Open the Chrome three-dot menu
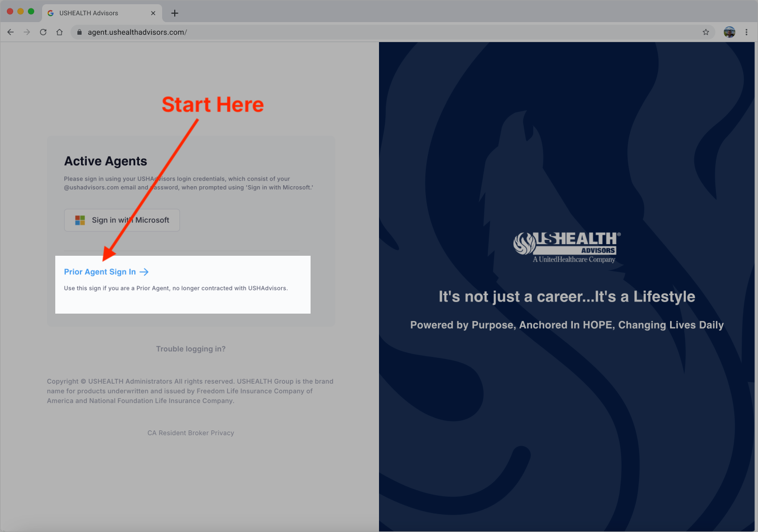This screenshot has width=758, height=532. click(x=746, y=32)
